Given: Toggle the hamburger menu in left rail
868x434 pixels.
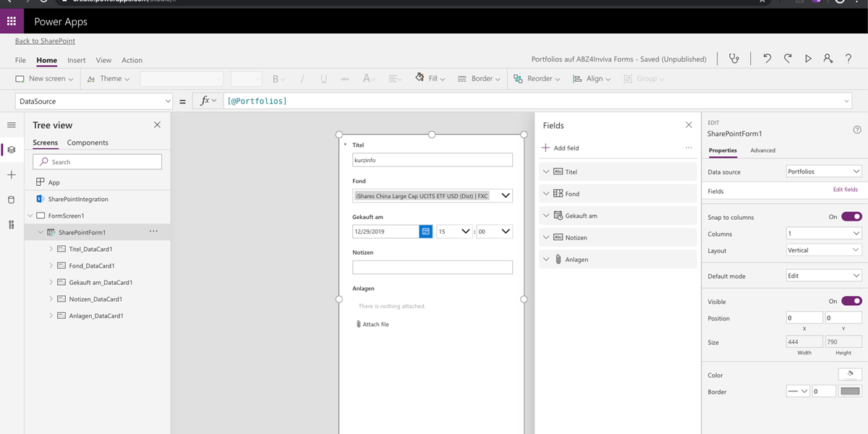Looking at the screenshot, I should click(x=11, y=125).
